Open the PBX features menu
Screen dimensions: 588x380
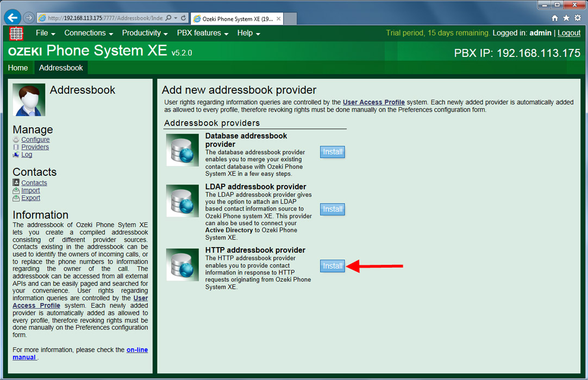coord(203,33)
